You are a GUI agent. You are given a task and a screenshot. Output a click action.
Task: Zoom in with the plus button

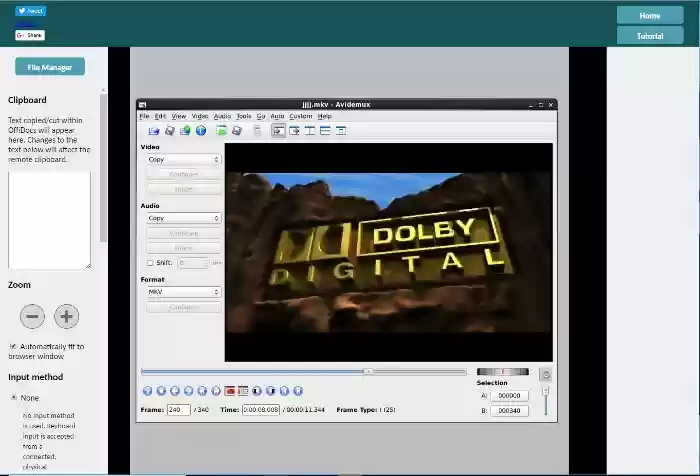pos(67,317)
